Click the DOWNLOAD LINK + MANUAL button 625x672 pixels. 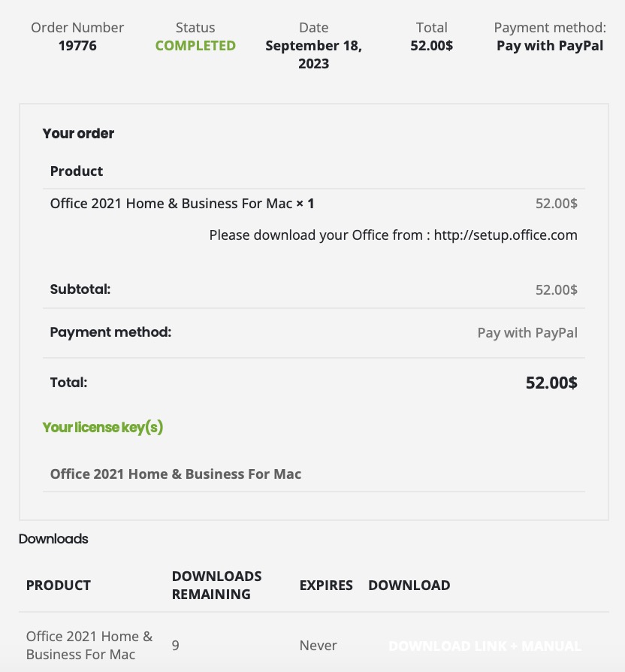point(485,646)
